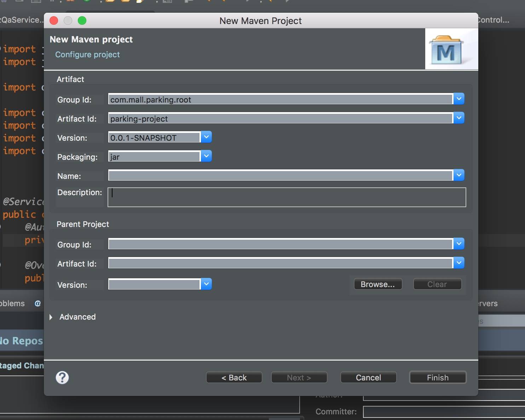
Task: Click the artifact Group Id text field
Action: (x=280, y=100)
